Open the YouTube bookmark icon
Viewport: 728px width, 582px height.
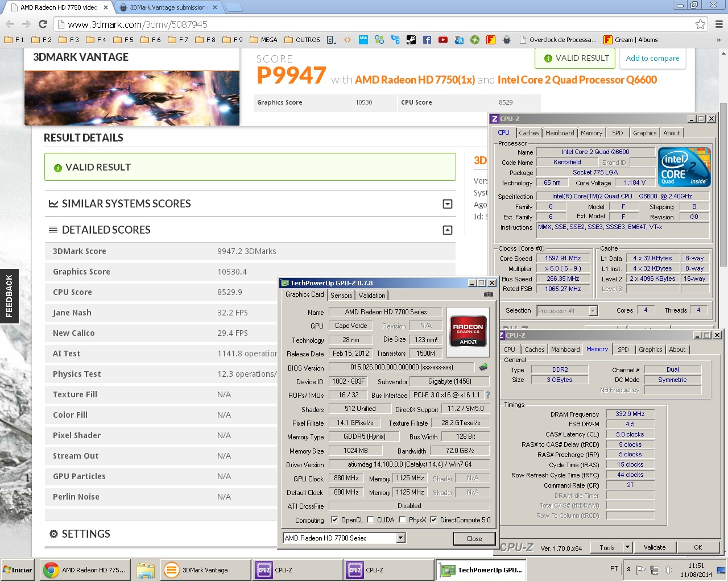click(x=443, y=40)
